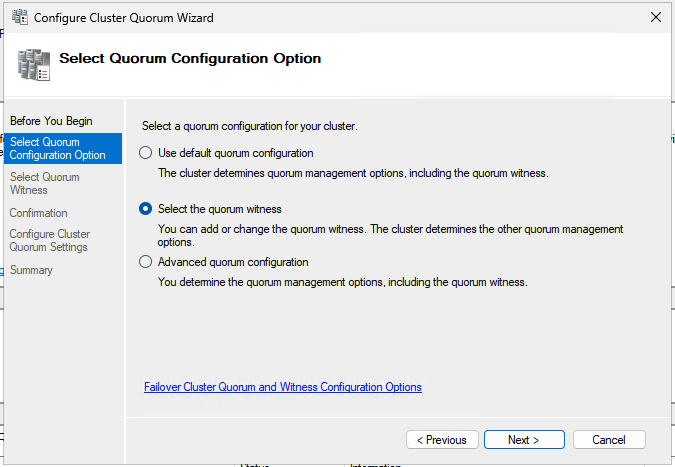
Task: Click the advanced quorum description text
Action: [x=342, y=282]
